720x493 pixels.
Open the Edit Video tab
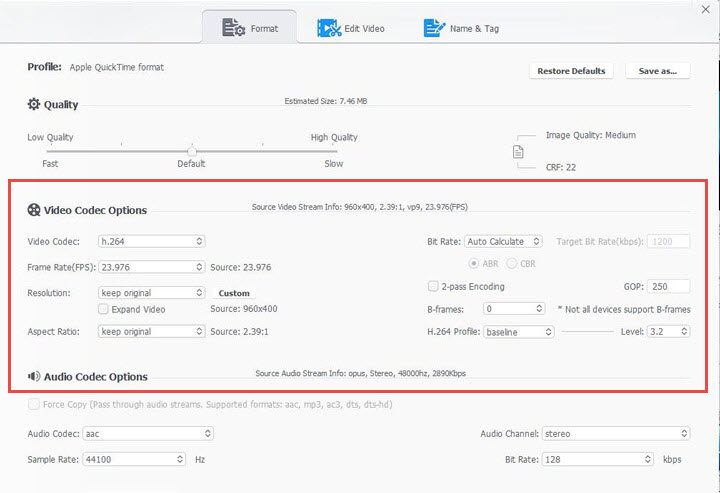pyautogui.click(x=351, y=28)
